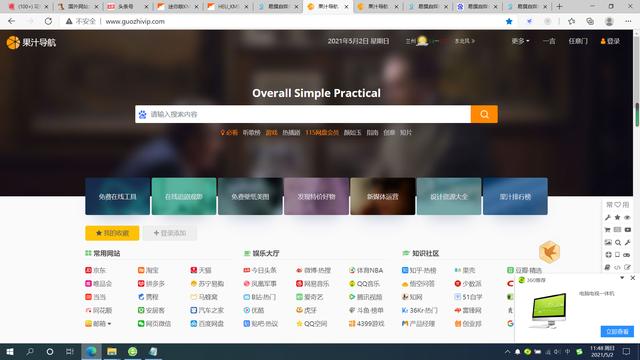Open the browser settings ellipsis menu
The image size is (640, 360).
[x=628, y=21]
